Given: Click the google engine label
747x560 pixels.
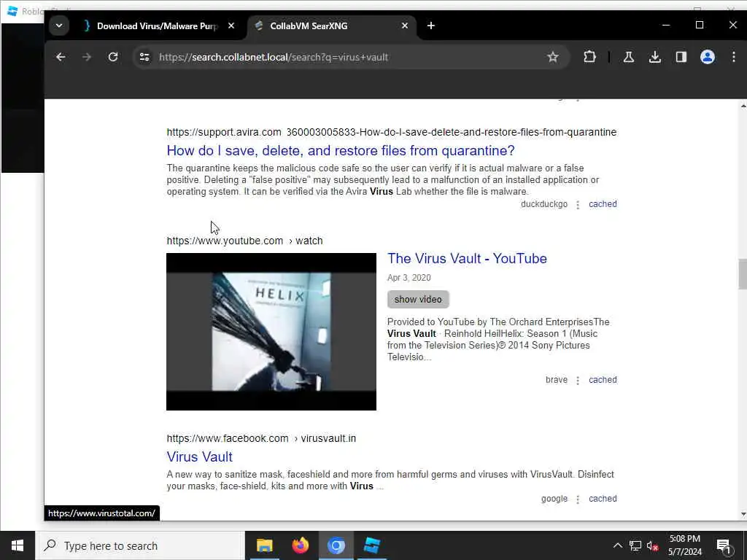Looking at the screenshot, I should pyautogui.click(x=554, y=499).
